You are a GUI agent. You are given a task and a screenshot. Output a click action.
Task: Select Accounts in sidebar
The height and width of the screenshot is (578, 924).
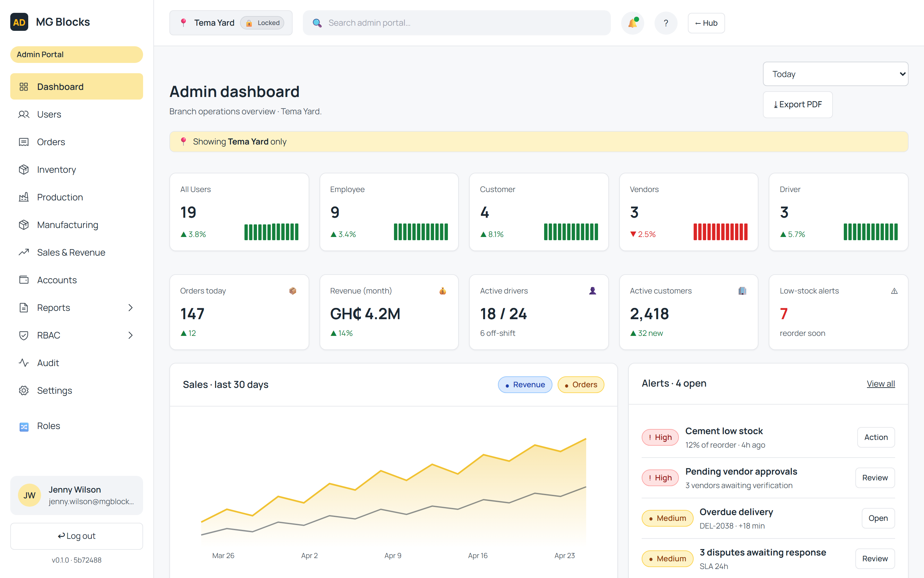77,280
